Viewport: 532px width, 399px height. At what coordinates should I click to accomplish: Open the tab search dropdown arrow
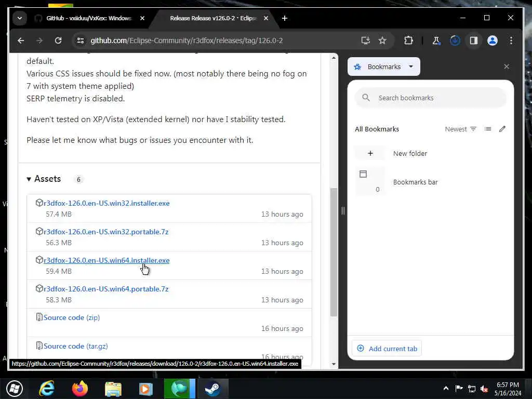tap(20, 18)
